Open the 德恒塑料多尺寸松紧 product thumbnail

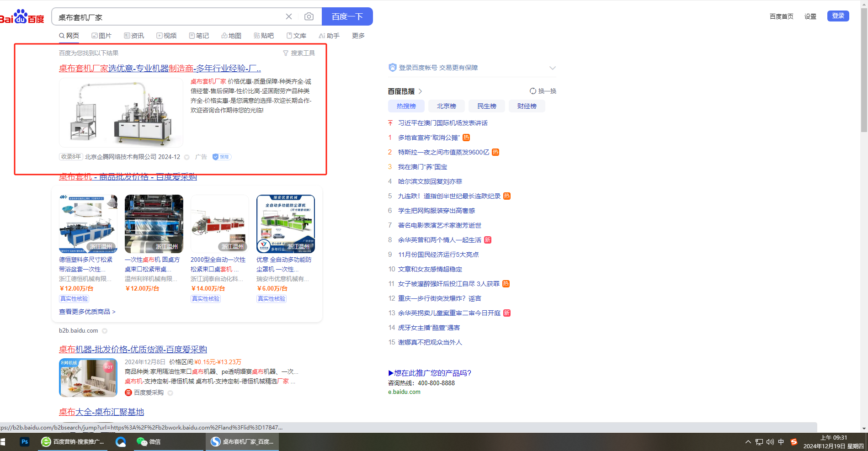click(88, 224)
